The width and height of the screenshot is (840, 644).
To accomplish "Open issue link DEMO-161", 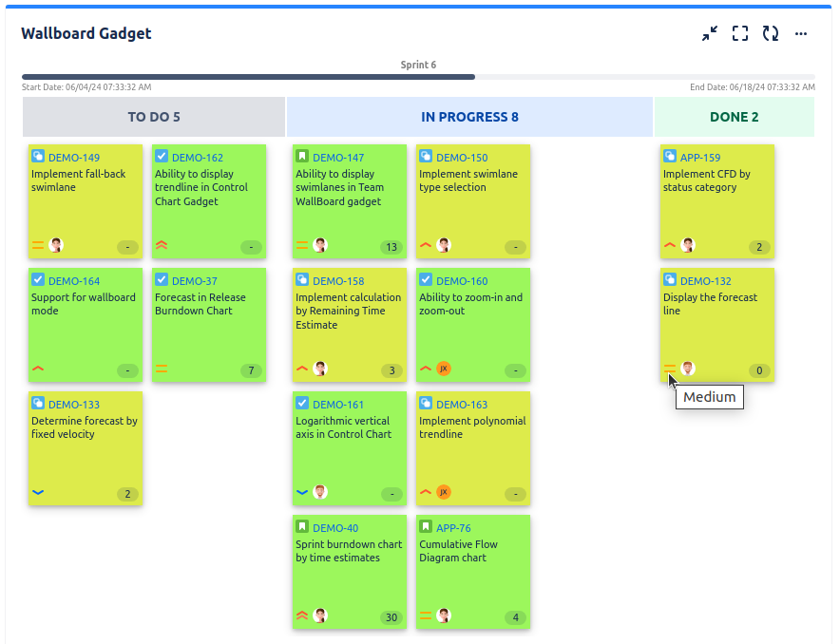I will click(x=338, y=405).
